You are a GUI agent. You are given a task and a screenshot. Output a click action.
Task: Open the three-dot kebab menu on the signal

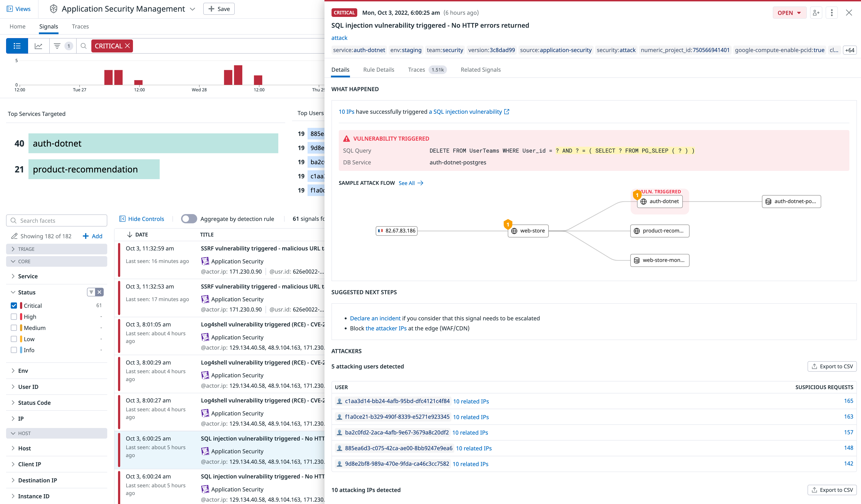coord(832,12)
